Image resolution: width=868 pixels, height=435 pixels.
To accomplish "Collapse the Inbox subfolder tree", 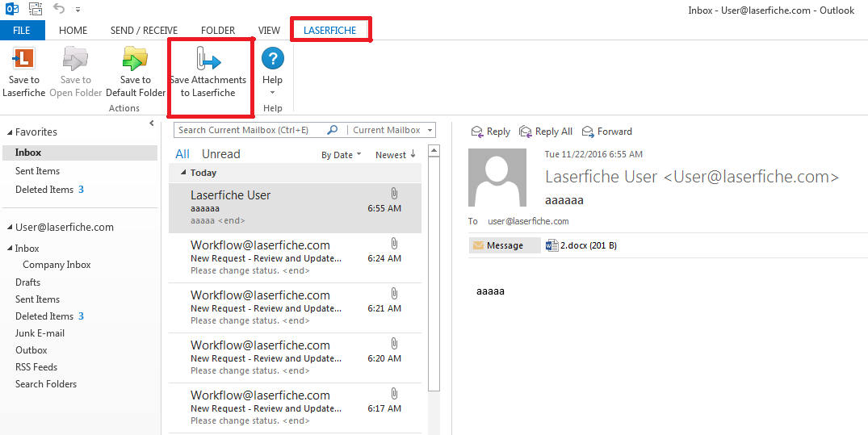I will point(10,249).
